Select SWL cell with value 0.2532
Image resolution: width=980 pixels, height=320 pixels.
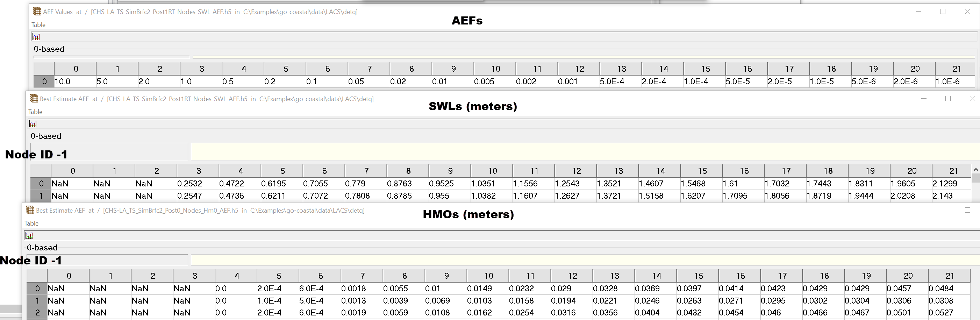pos(198,183)
